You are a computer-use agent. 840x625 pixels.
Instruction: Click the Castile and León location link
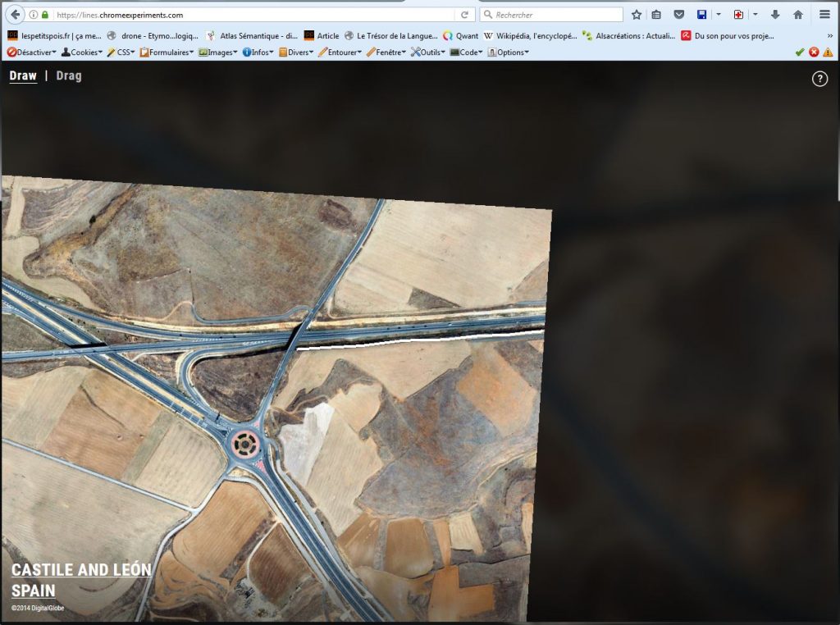pyautogui.click(x=81, y=570)
